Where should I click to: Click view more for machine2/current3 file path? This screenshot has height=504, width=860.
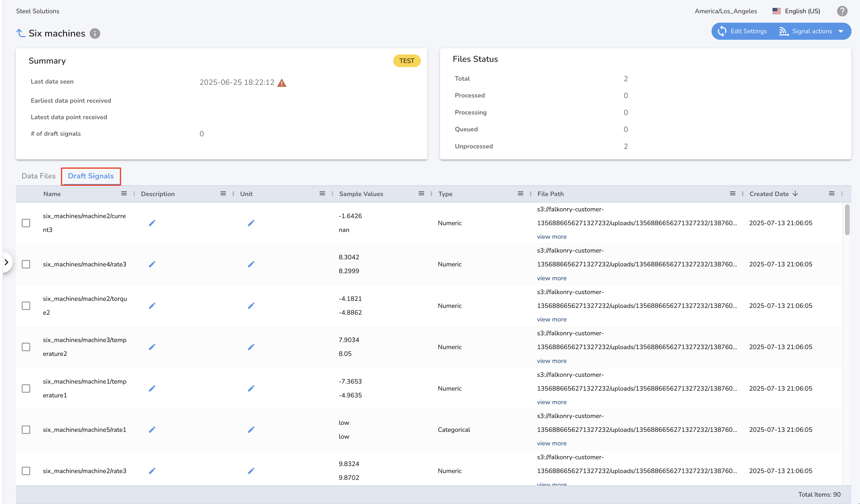click(x=552, y=236)
